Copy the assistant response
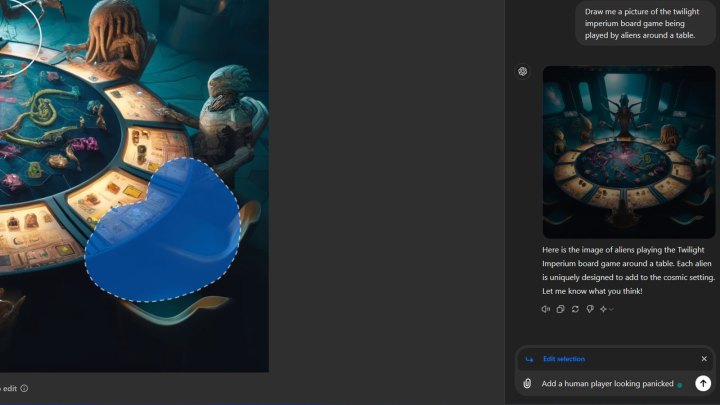Image resolution: width=720 pixels, height=405 pixels. coord(560,309)
